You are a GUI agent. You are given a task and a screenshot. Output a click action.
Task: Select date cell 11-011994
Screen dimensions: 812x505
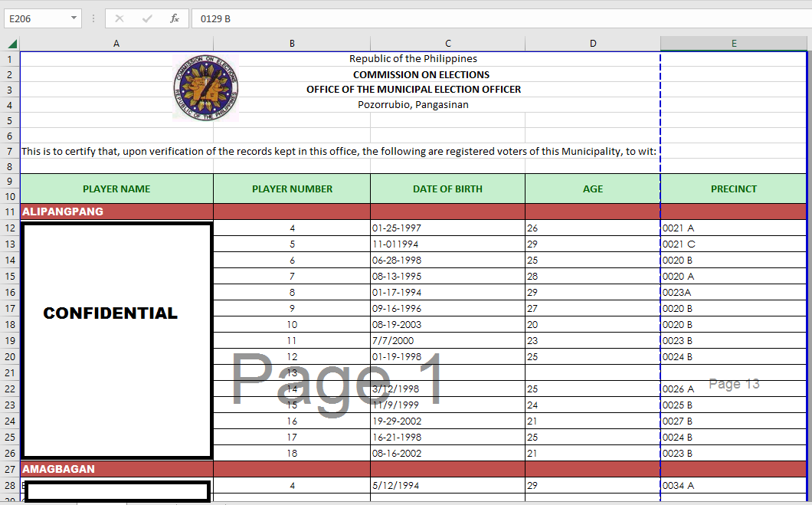pos(448,244)
